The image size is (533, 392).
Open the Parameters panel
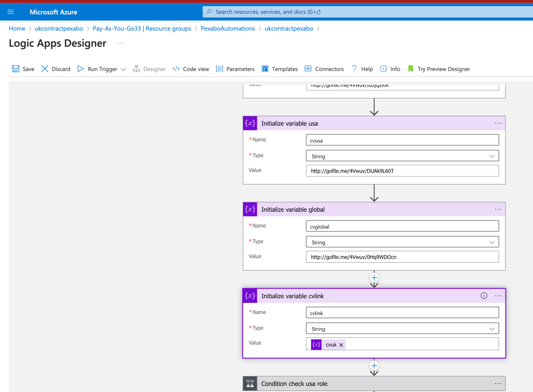[235, 69]
